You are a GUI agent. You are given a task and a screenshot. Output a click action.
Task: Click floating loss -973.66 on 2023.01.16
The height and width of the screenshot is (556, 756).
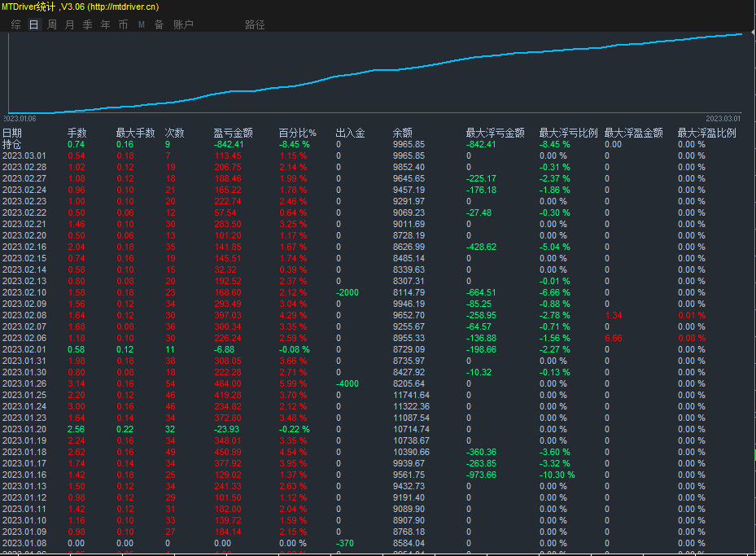(x=481, y=475)
